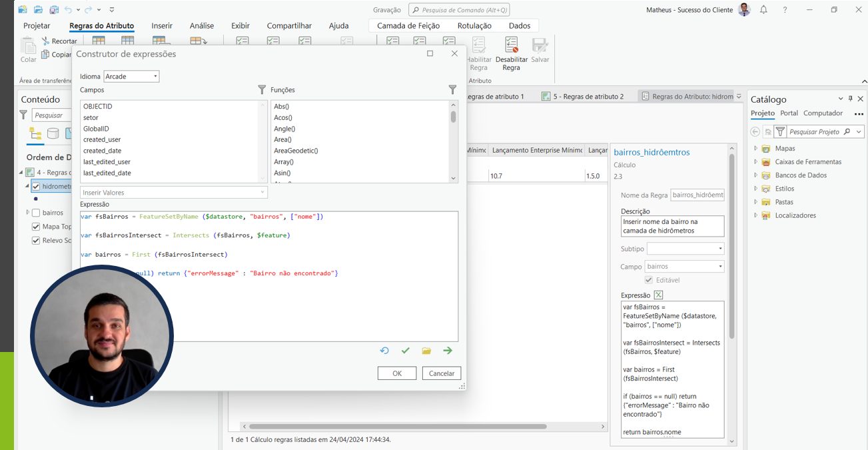Click the filter icon beside Campos
Viewport: 868px width, 450px height.
click(262, 89)
